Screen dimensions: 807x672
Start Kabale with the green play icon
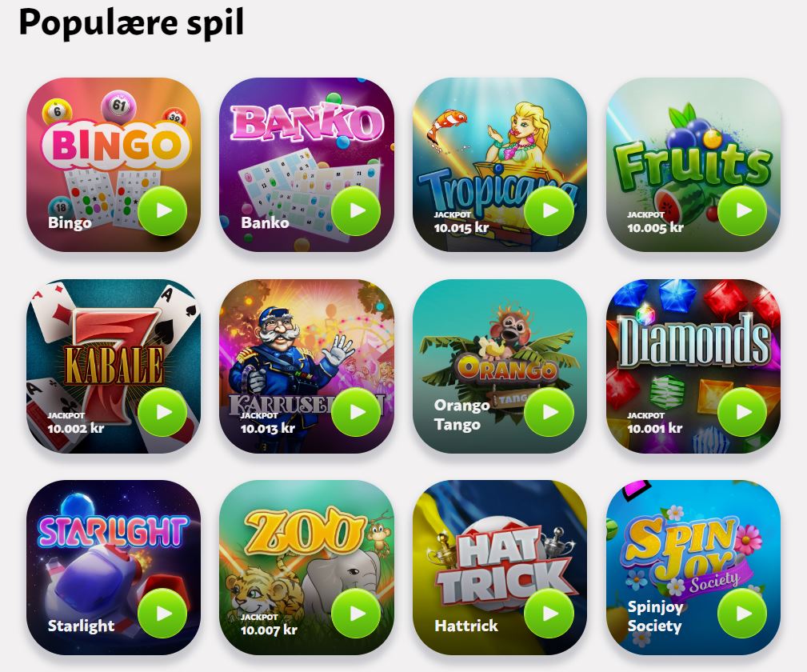pos(162,412)
